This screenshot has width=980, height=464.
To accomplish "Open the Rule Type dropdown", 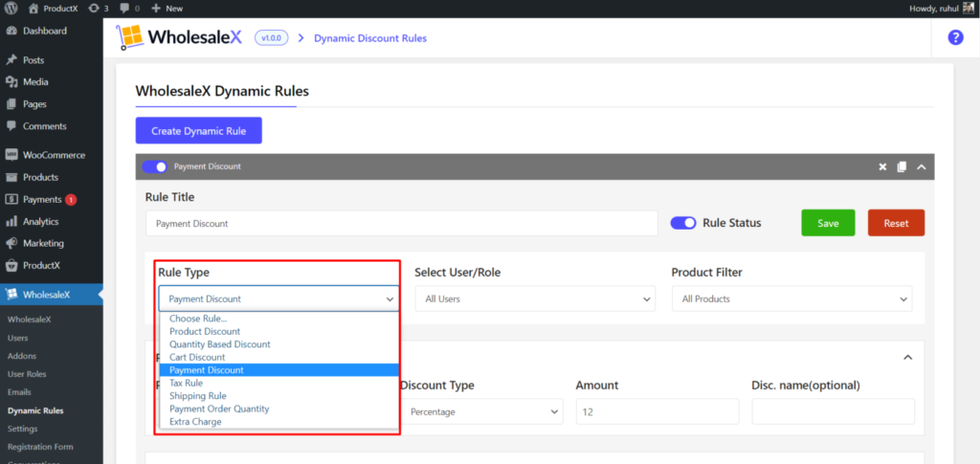I will [x=278, y=298].
